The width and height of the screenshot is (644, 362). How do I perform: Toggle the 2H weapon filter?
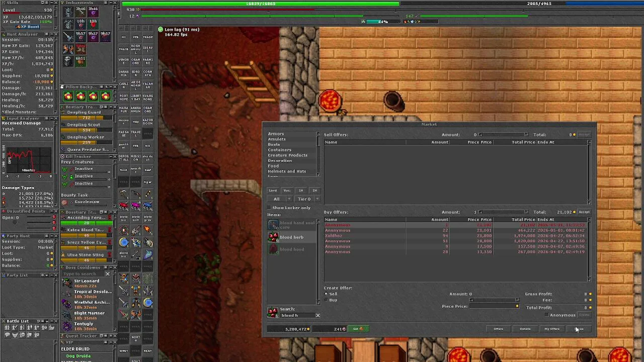coord(314,191)
